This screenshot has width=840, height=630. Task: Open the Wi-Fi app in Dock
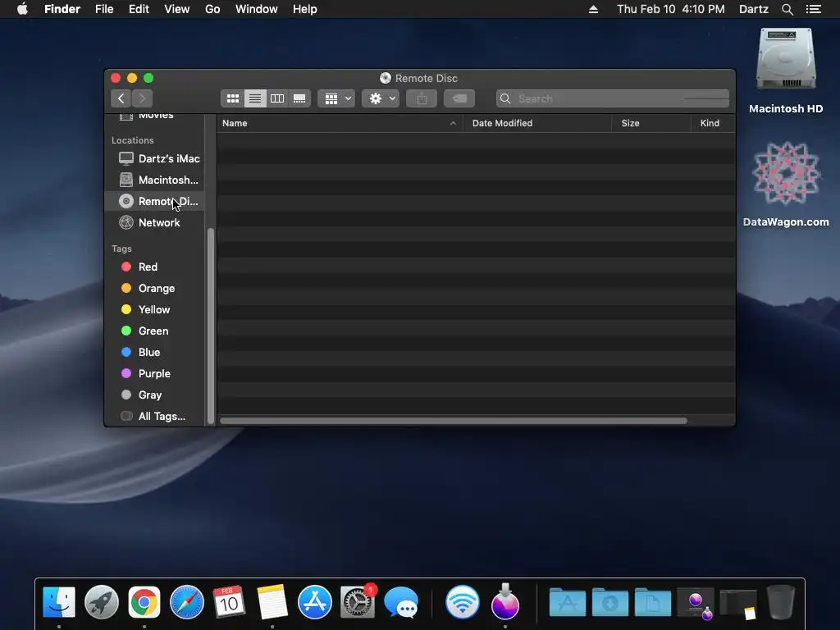(463, 602)
